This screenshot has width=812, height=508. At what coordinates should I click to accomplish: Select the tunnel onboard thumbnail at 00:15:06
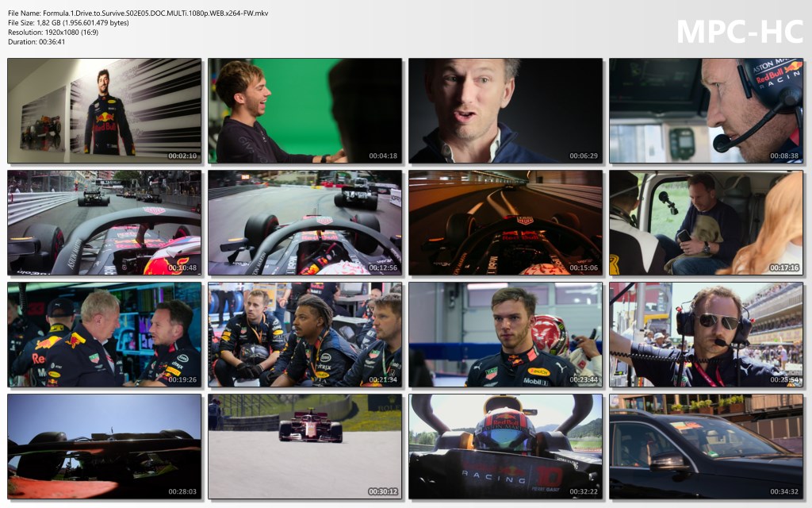505,222
